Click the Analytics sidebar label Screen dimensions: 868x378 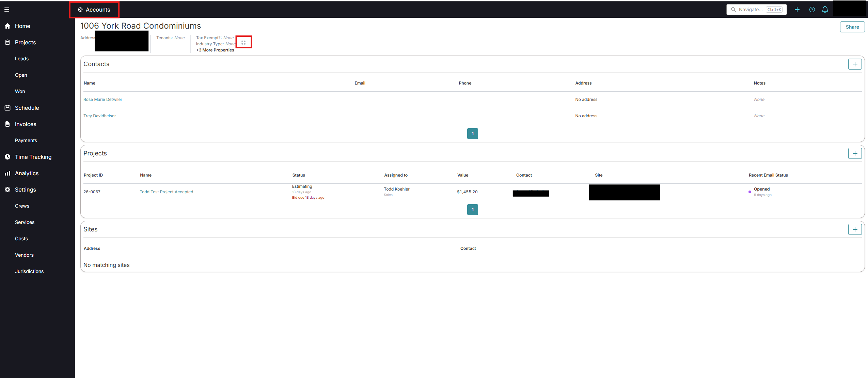pos(27,173)
